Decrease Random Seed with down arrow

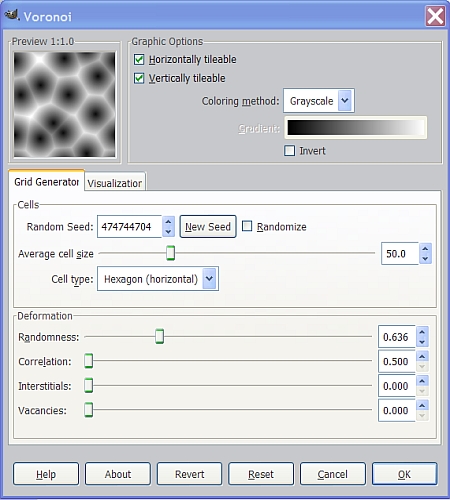[168, 232]
